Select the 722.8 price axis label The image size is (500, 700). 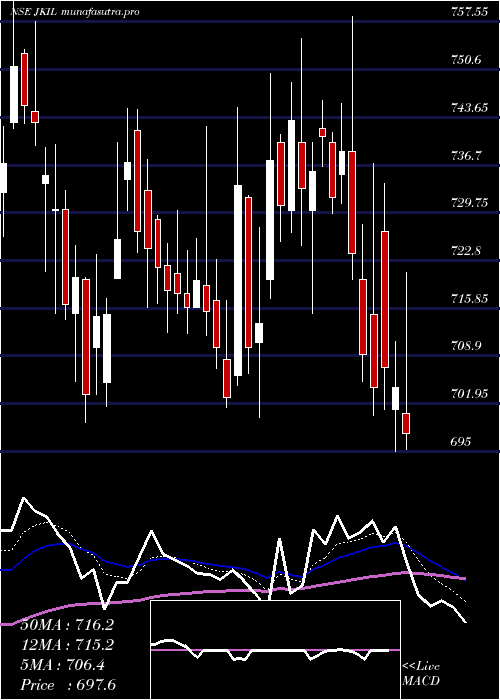(465, 250)
